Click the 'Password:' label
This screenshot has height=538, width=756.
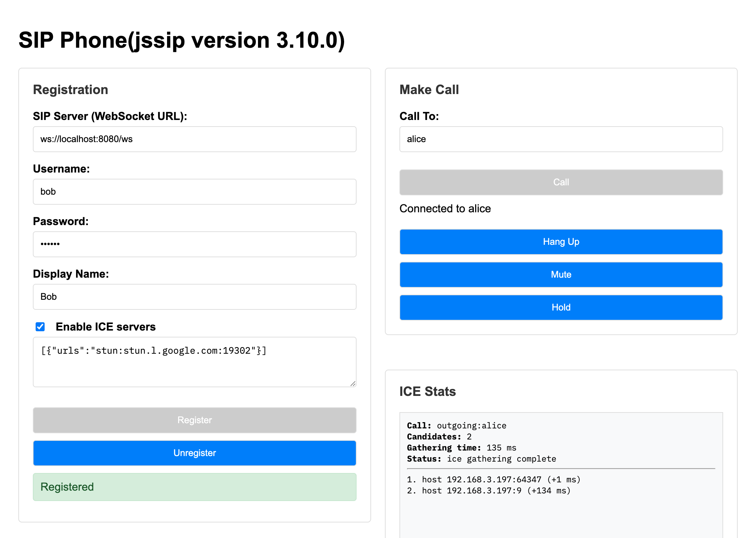click(61, 221)
